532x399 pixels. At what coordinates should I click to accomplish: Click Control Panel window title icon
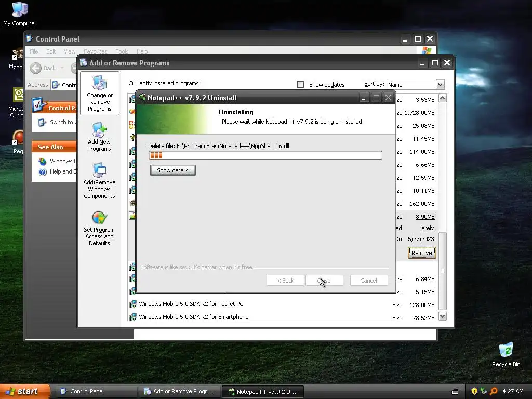click(30, 38)
